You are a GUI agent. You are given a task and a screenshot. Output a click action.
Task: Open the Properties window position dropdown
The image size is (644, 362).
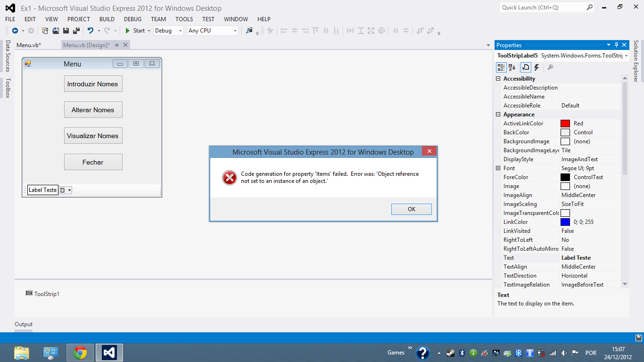coord(609,45)
